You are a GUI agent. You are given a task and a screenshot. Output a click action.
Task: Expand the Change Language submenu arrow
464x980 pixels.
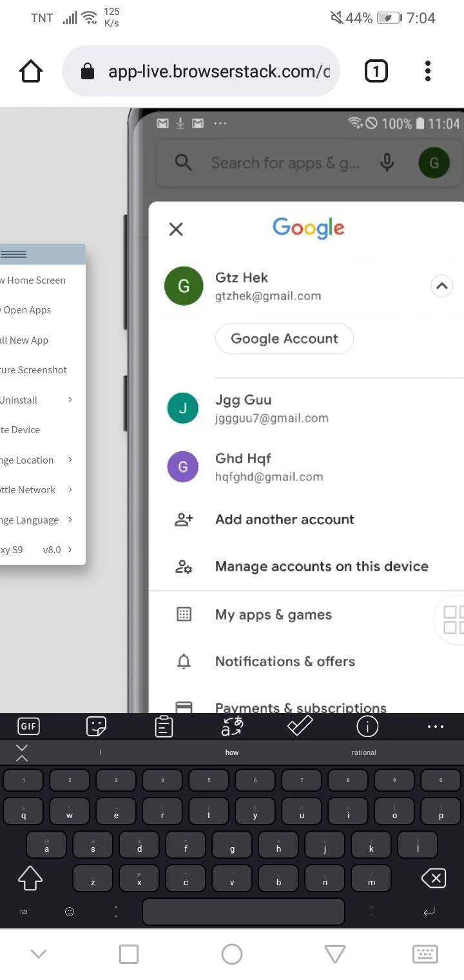(70, 520)
